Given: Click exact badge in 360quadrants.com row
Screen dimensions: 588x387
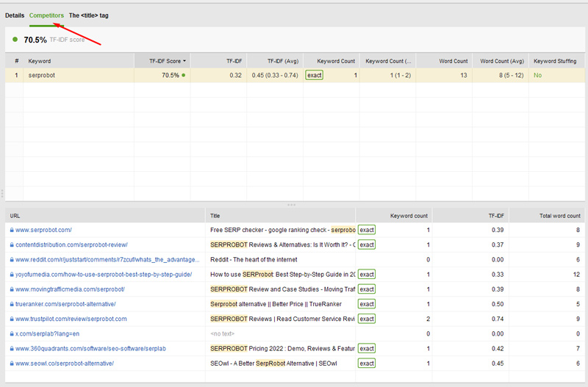Looking at the screenshot, I should point(367,348).
